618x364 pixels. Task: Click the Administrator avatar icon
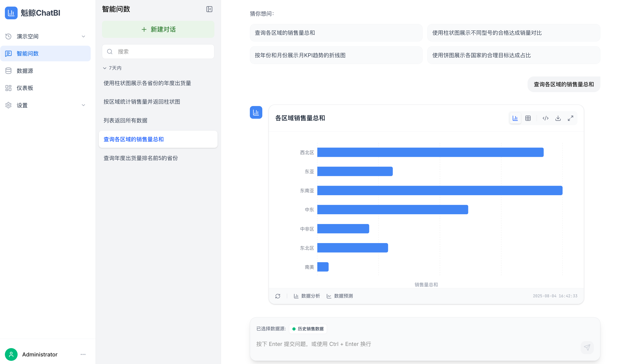11,354
